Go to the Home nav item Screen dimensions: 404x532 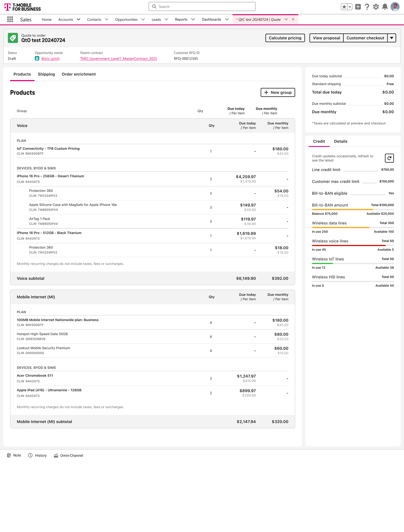click(x=47, y=20)
